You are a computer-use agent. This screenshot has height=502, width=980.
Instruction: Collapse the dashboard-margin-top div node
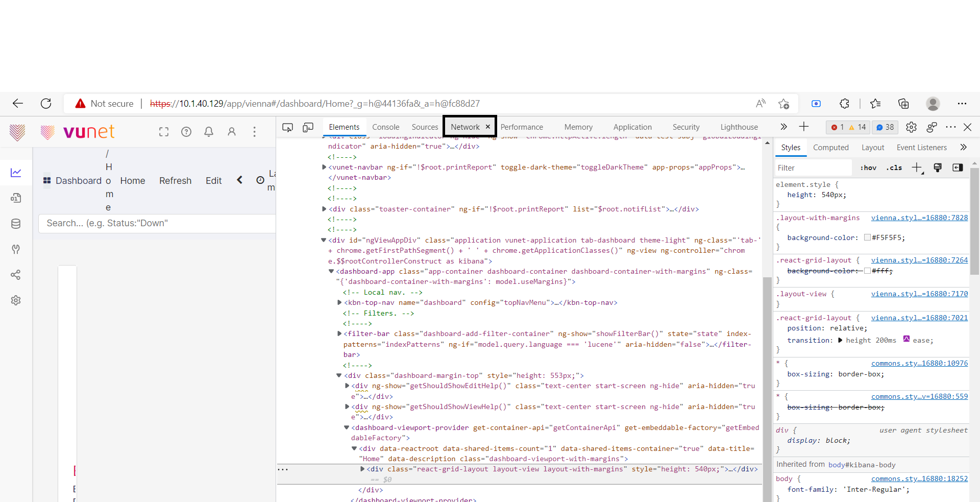point(339,375)
